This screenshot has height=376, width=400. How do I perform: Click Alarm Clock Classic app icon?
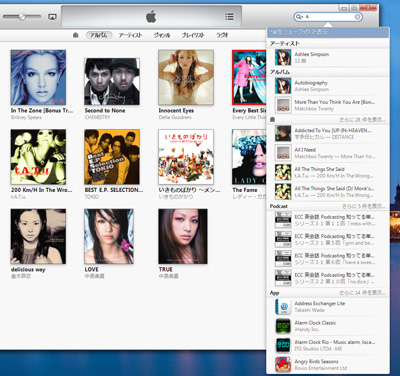(283, 326)
